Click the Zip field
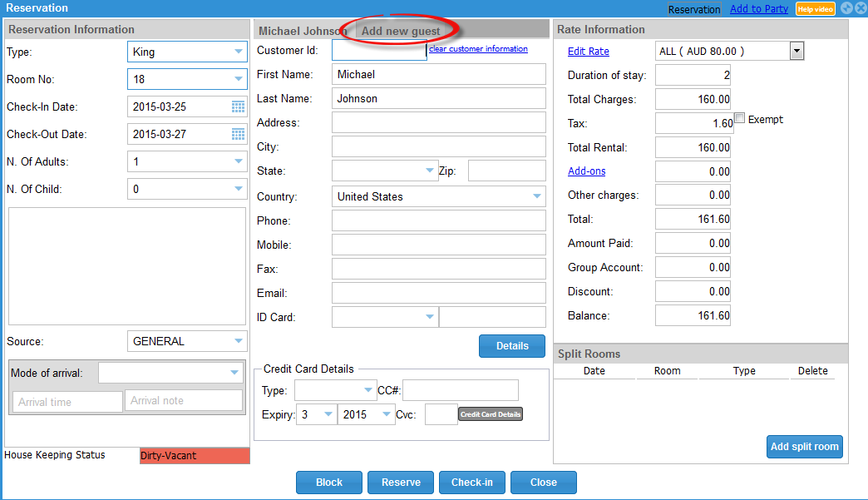The image size is (868, 500). point(507,171)
